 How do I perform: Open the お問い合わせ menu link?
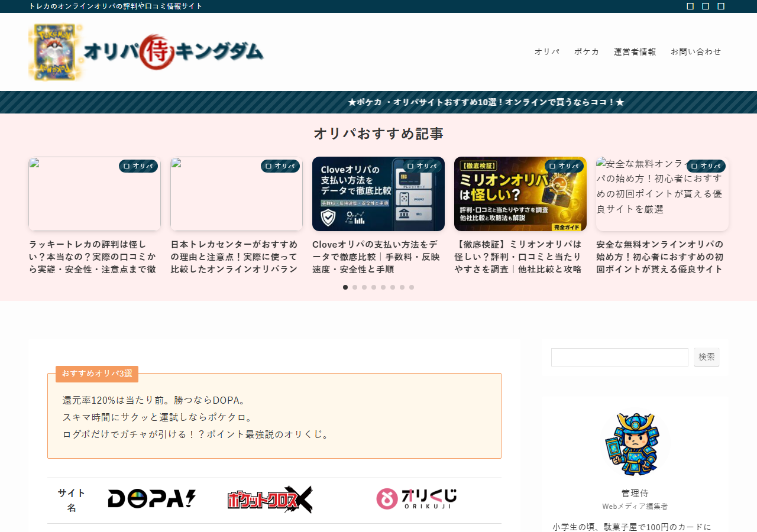point(696,51)
